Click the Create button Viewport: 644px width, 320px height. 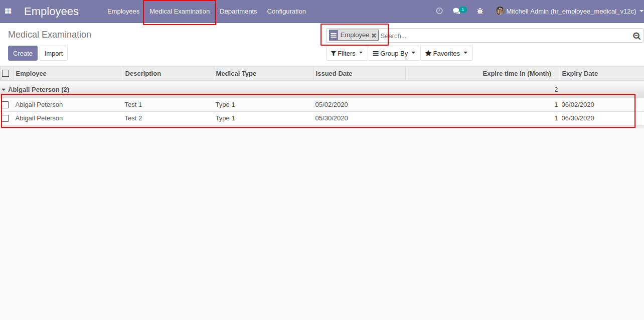pos(23,53)
